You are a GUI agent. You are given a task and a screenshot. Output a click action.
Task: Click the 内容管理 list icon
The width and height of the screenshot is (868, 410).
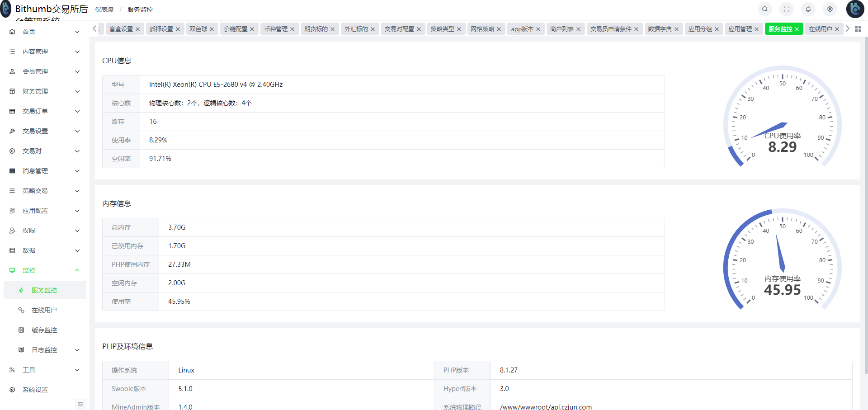[12, 52]
